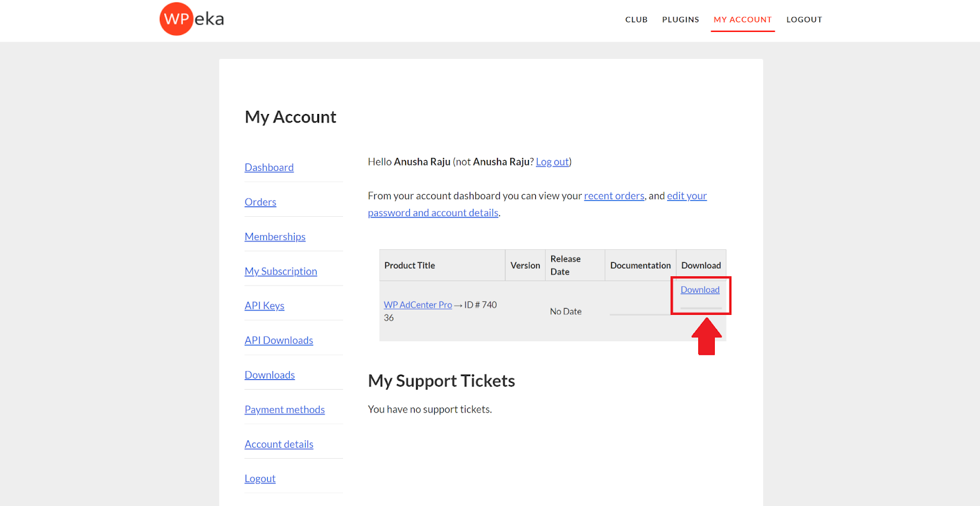Follow the recent orders link
The image size is (980, 506).
(x=614, y=196)
